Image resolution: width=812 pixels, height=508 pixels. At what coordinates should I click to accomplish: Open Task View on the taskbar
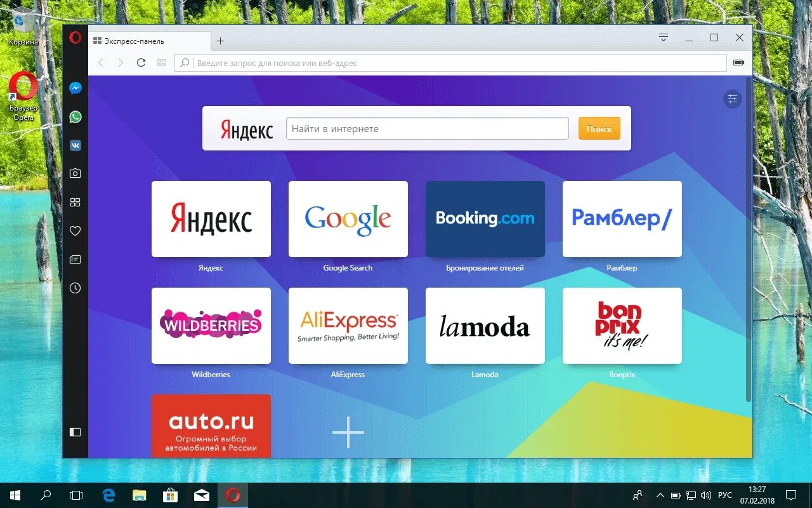click(76, 495)
